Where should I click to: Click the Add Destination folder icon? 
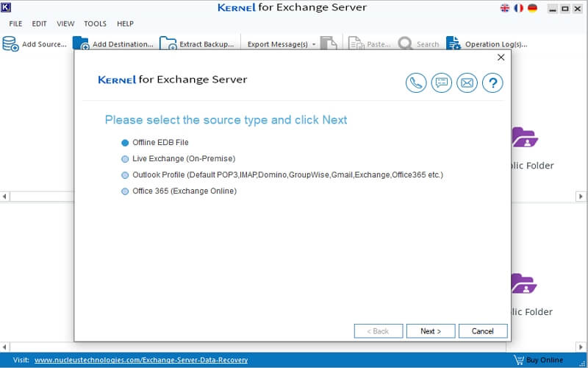(x=81, y=43)
